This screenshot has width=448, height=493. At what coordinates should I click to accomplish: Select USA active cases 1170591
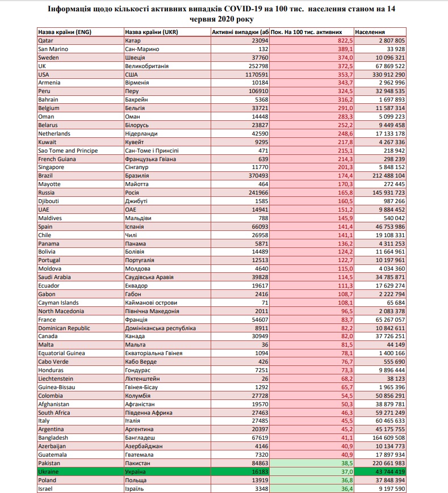pyautogui.click(x=240, y=74)
